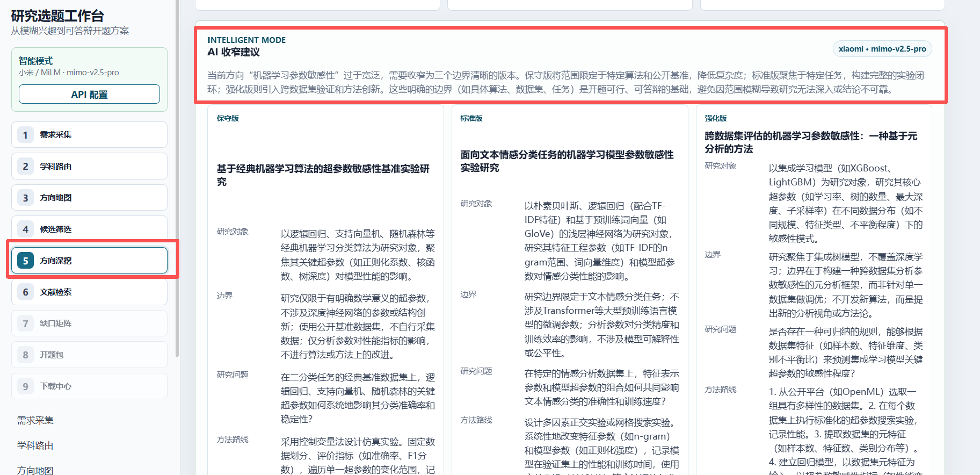Select the 保守版 card label
Viewport: 980px width, 475px height.
click(x=228, y=118)
